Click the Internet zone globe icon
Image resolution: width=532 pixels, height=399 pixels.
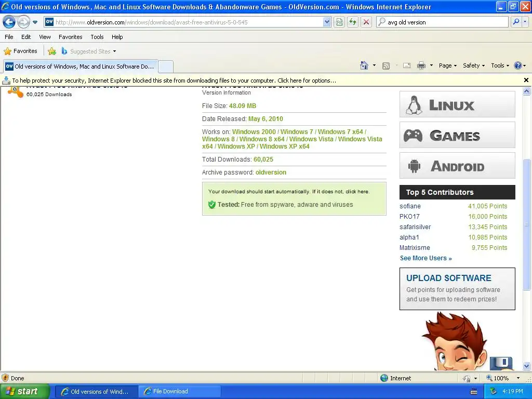point(384,378)
